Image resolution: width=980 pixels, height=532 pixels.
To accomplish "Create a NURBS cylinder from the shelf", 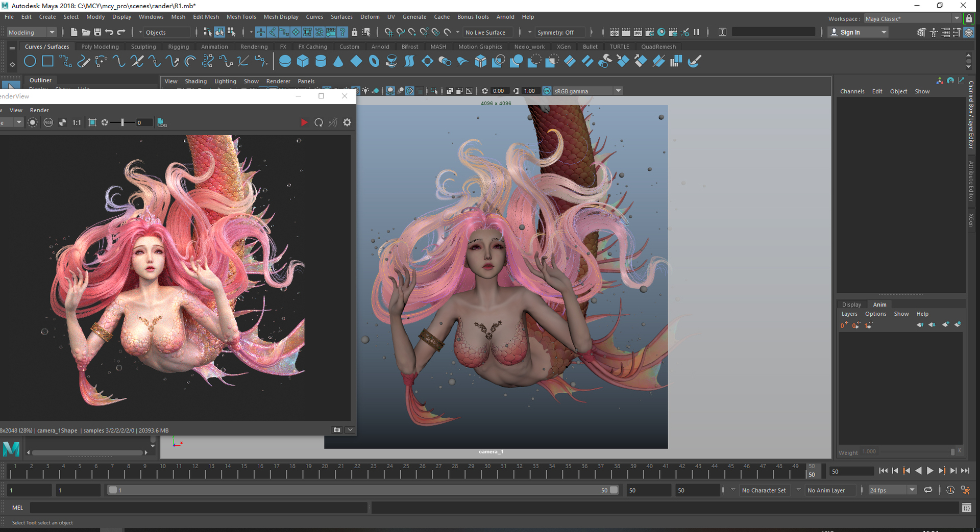I will [x=321, y=62].
